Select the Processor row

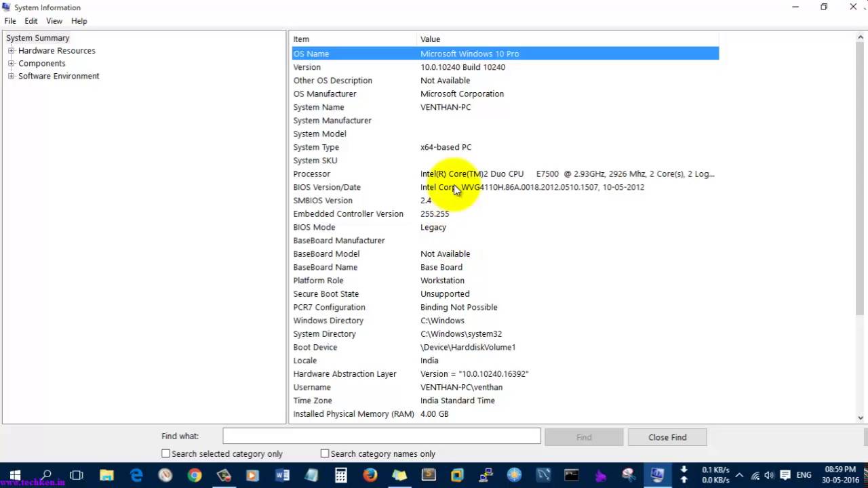pyautogui.click(x=505, y=174)
